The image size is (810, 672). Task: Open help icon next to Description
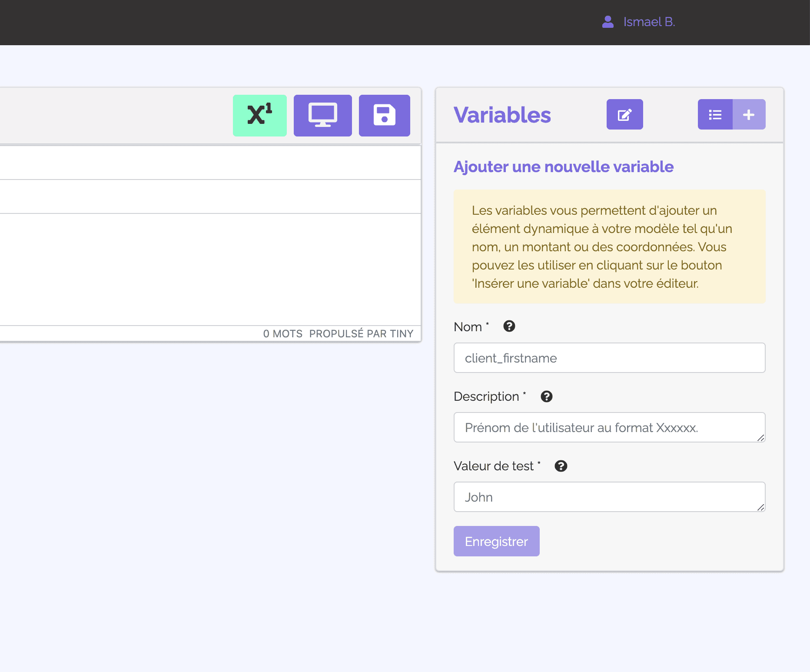[x=547, y=396]
